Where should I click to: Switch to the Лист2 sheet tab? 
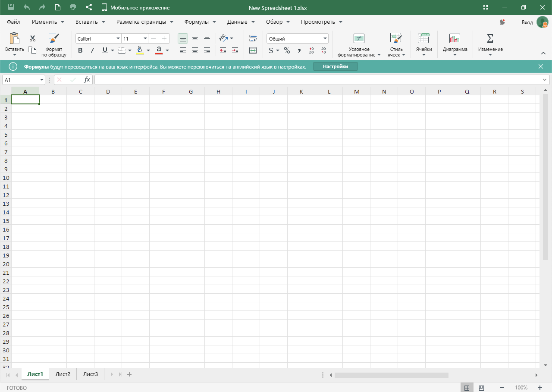[63, 374]
